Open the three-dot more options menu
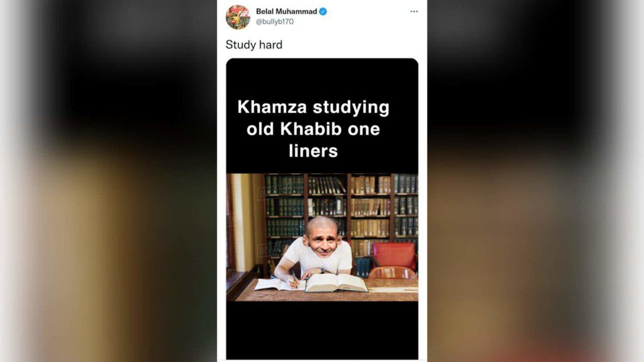Screen dimensions: 644x362 (414, 11)
